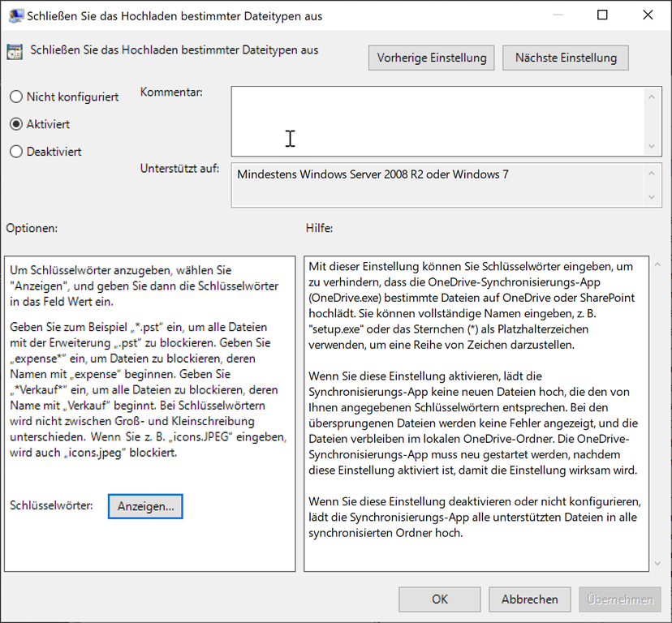Click the Hilfe panel scroll up arrow
This screenshot has width=672, height=623.
(x=657, y=265)
